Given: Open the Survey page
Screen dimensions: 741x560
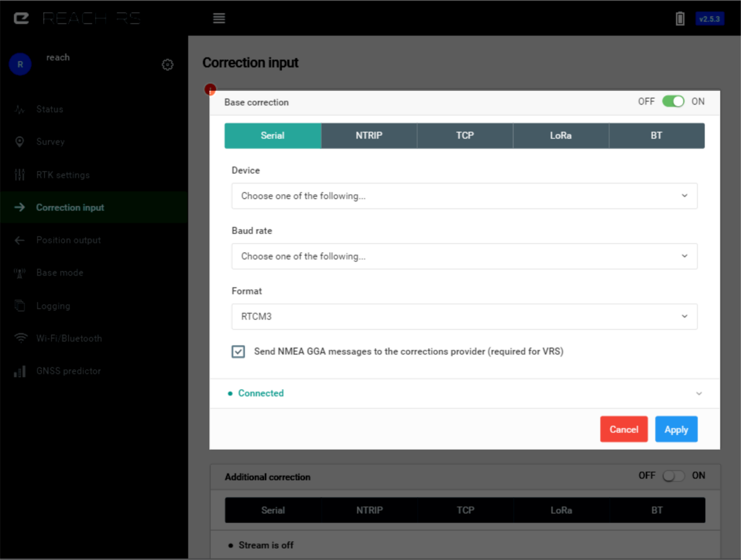Looking at the screenshot, I should (94, 142).
